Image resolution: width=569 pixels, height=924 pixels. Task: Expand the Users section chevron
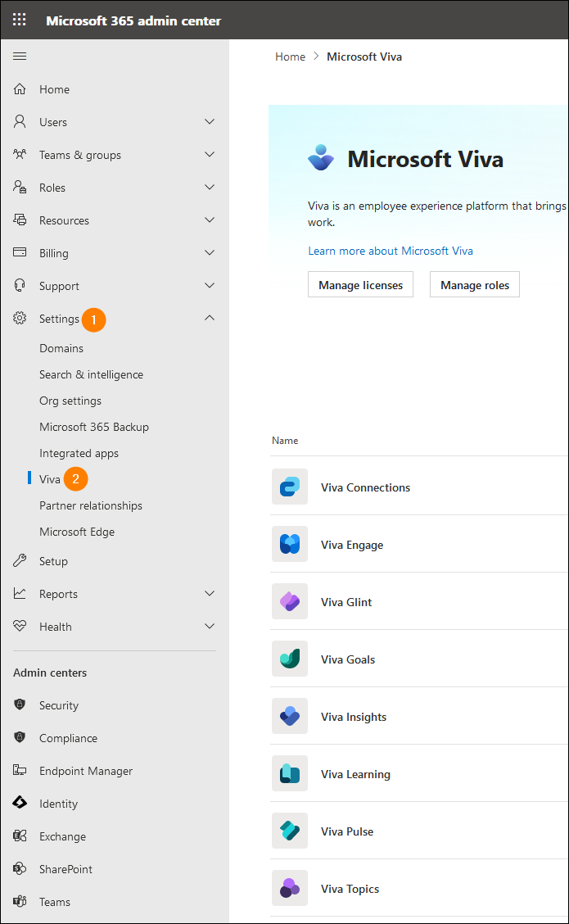(x=209, y=121)
